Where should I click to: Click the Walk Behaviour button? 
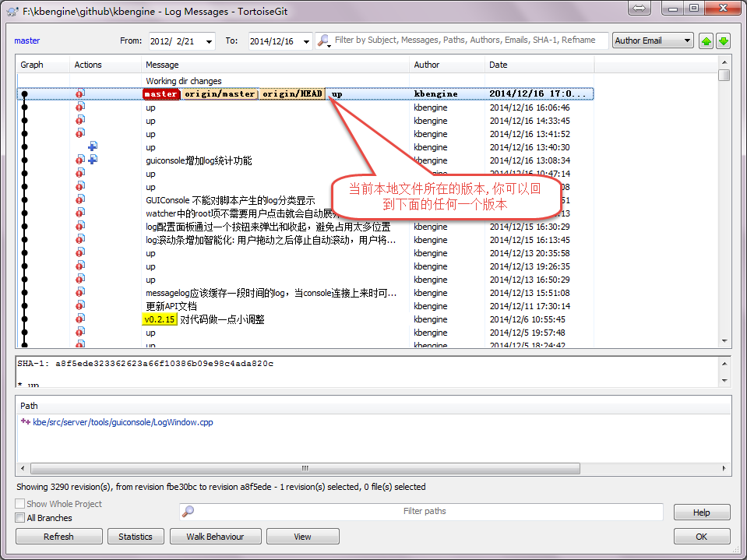click(x=215, y=536)
